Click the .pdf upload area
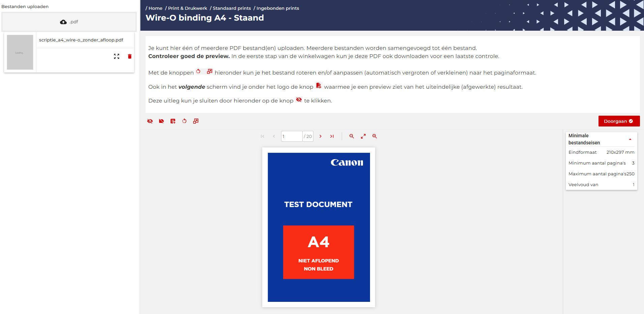The image size is (644, 314). pos(69,22)
